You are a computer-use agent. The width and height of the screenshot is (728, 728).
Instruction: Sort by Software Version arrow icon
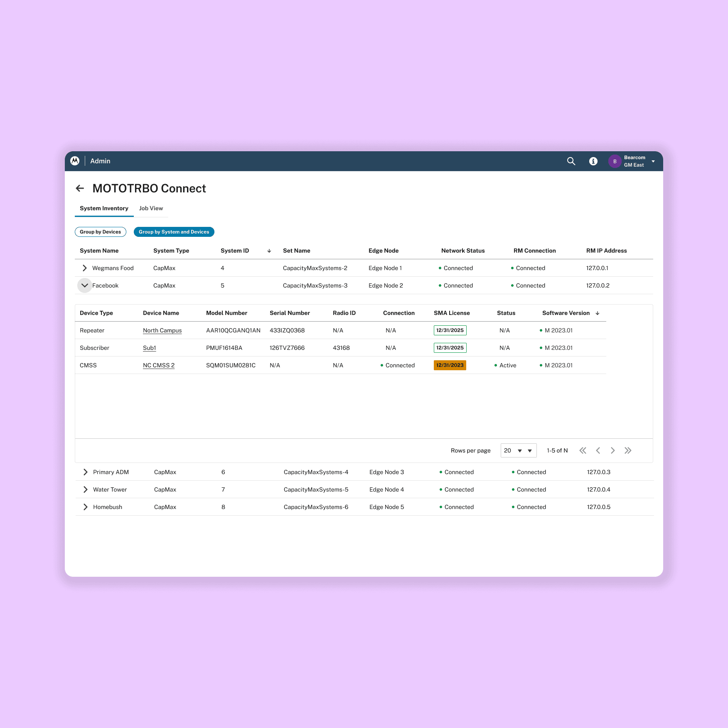598,313
